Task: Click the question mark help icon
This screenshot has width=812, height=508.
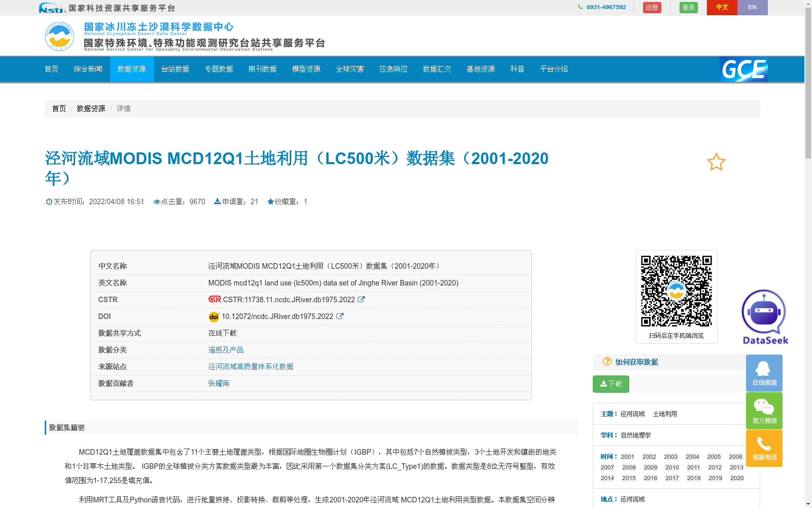Action: coord(607,361)
